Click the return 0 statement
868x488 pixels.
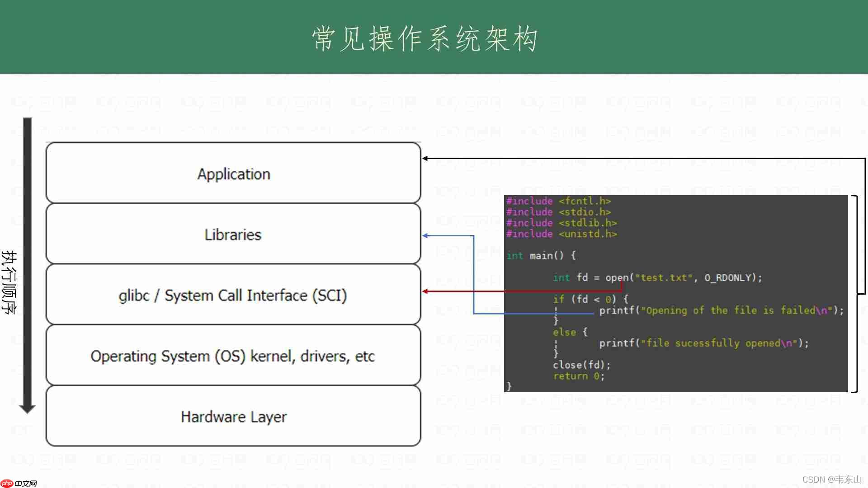(x=579, y=376)
